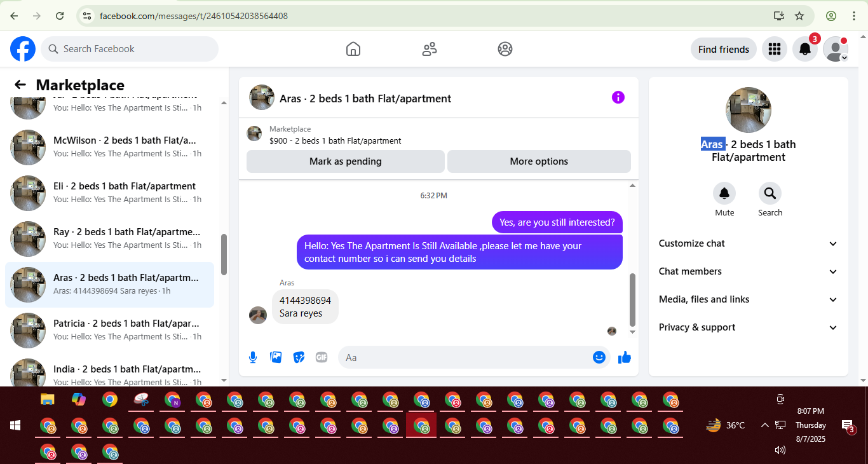This screenshot has width=868, height=464.
Task: Click the chat messages scrollbar thumb
Action: pos(632,299)
